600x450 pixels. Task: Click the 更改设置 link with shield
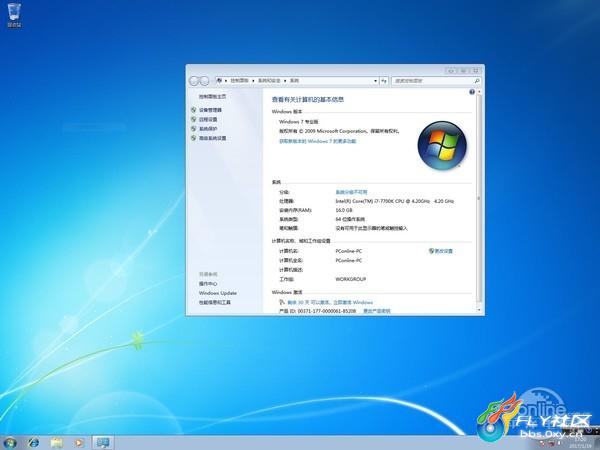point(441,251)
